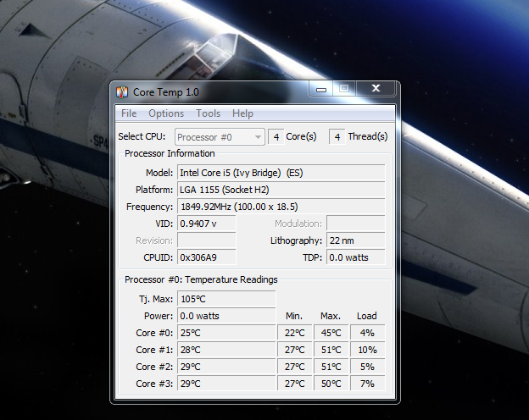Click the Tj. Max value 105°C

pos(226,299)
